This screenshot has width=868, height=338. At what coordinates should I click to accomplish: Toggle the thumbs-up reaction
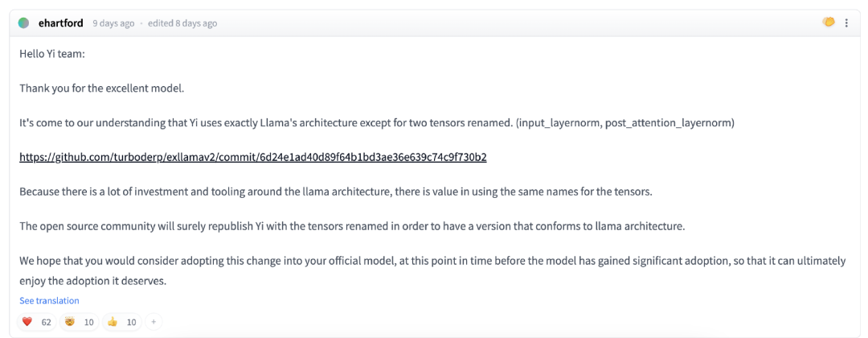(121, 322)
